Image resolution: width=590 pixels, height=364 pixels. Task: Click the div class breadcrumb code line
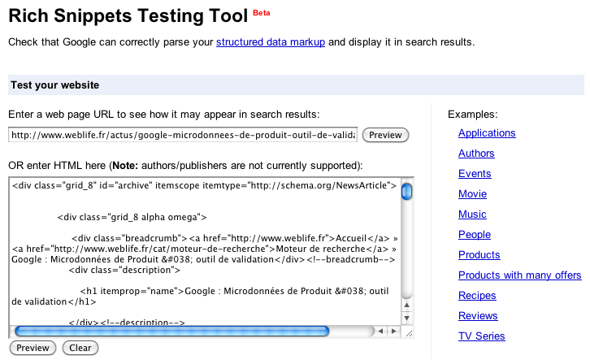235,238
